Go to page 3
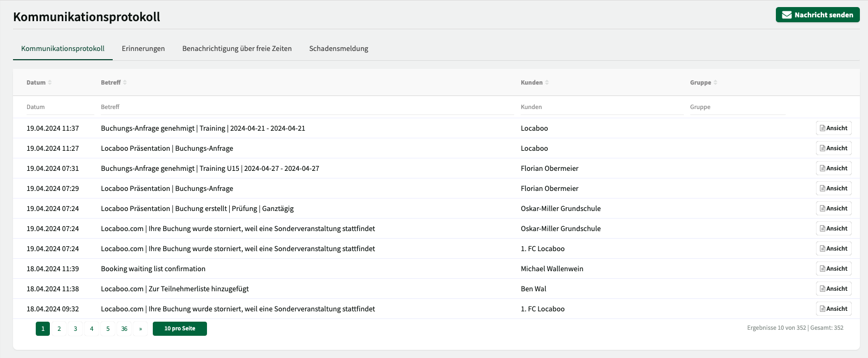The height and width of the screenshot is (358, 868). pyautogui.click(x=75, y=329)
